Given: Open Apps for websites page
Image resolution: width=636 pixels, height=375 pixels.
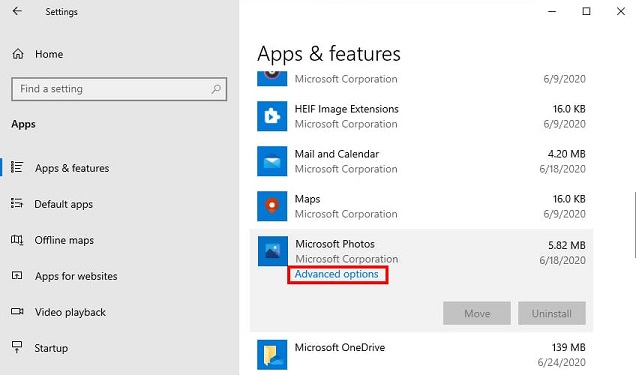Looking at the screenshot, I should click(x=76, y=276).
